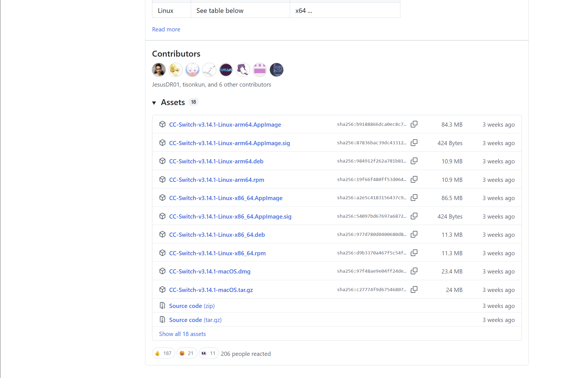
Task: Download CC-Switch-v3.14.1-macOS.dmg
Action: coord(210,271)
